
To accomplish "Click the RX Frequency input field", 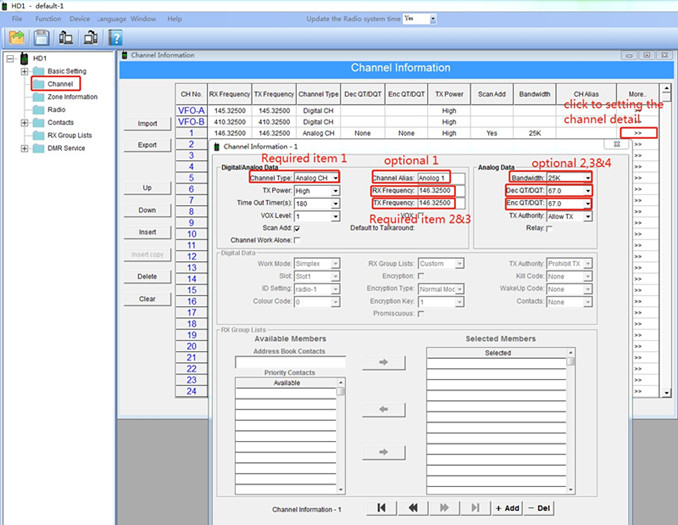I will tap(441, 191).
